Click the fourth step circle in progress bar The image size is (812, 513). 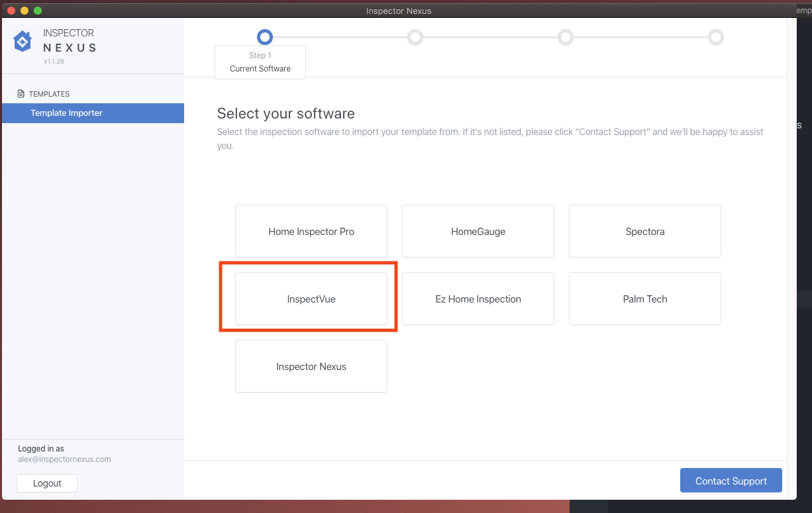coord(716,37)
